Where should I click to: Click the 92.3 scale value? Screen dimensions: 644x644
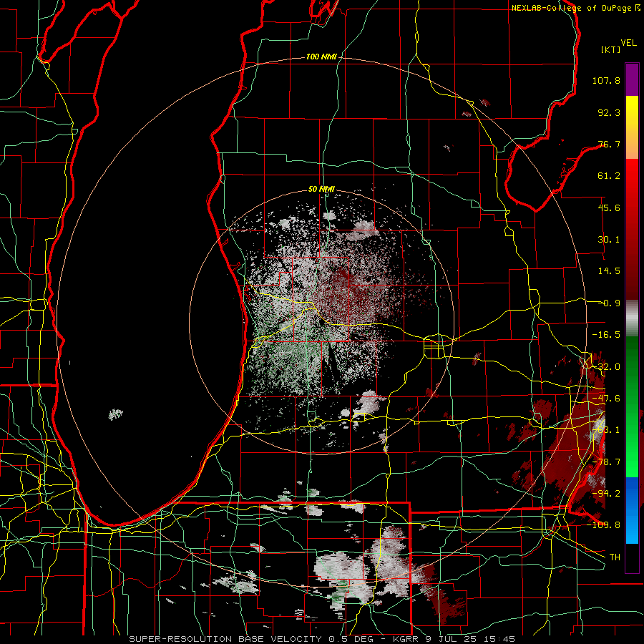click(609, 112)
